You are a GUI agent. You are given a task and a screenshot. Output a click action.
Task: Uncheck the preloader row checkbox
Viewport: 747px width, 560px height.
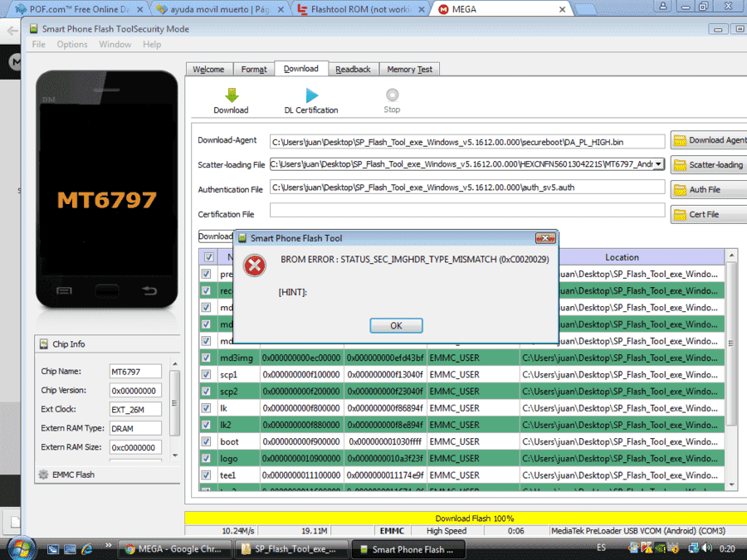(206, 274)
